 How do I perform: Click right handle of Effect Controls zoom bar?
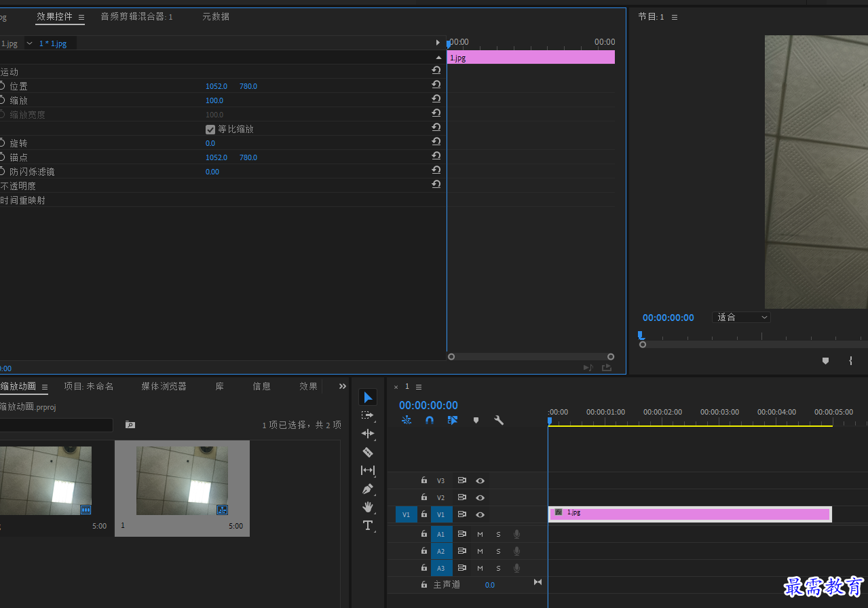(611, 356)
